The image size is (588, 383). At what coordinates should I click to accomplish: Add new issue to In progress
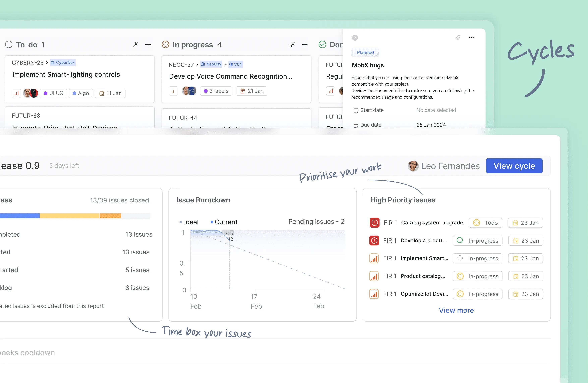click(x=305, y=45)
